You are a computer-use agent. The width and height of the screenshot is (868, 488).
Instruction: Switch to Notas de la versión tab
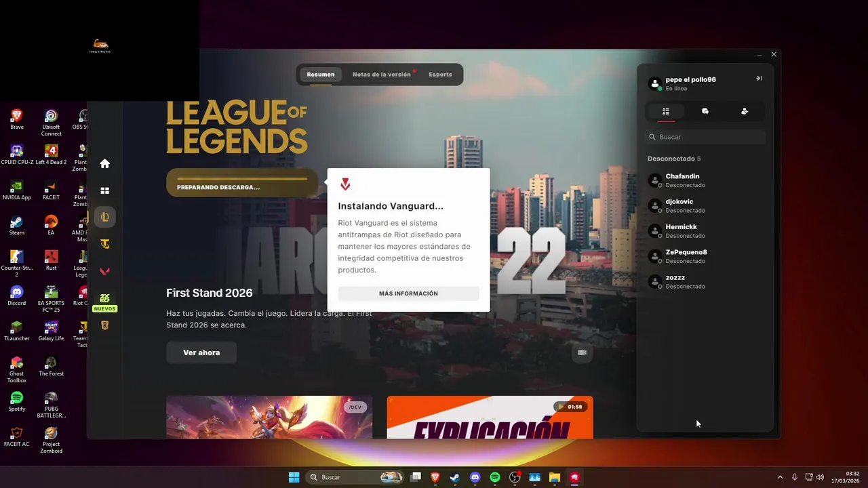click(382, 75)
